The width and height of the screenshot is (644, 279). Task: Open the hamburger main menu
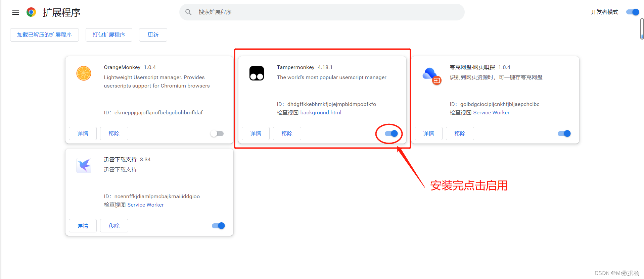[x=15, y=12]
